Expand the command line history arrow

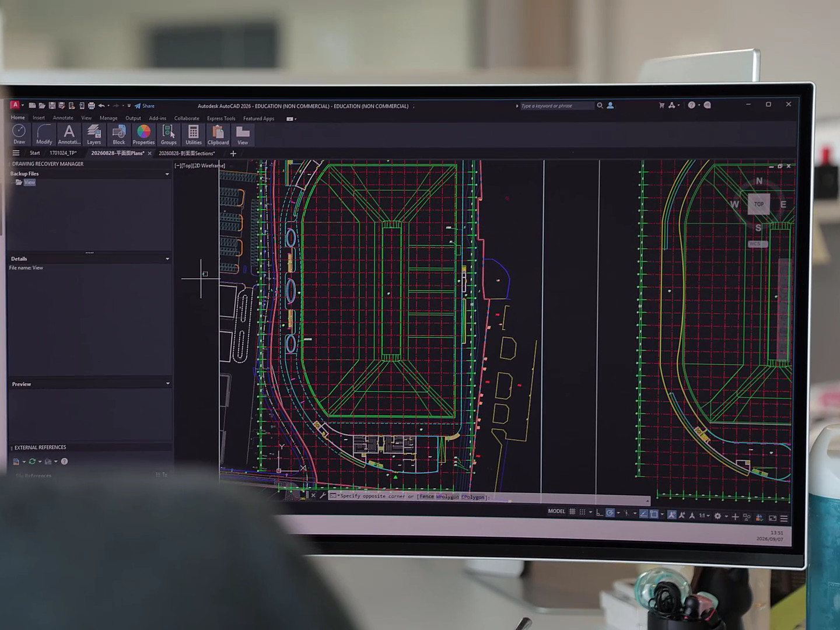pos(647,501)
